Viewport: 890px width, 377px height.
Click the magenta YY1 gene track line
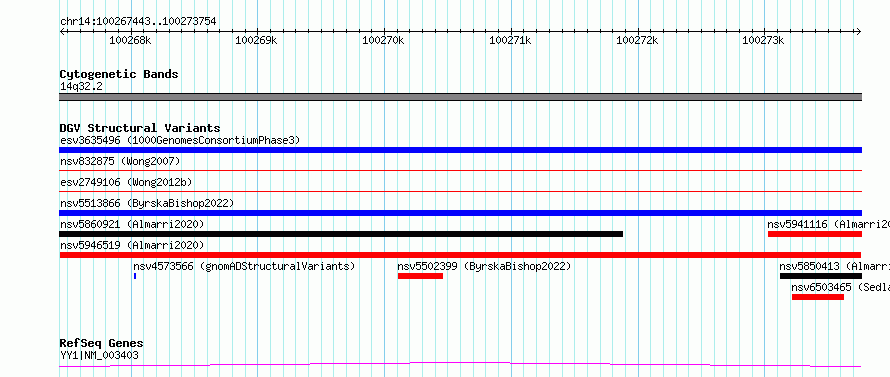pyautogui.click(x=460, y=364)
